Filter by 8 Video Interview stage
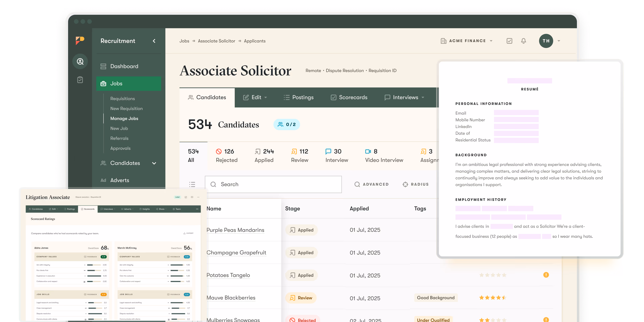The height and width of the screenshot is (322, 644). [384, 155]
